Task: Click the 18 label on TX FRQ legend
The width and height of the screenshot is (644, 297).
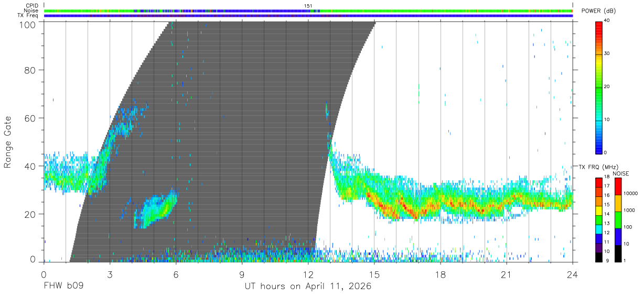Action: 606,177
